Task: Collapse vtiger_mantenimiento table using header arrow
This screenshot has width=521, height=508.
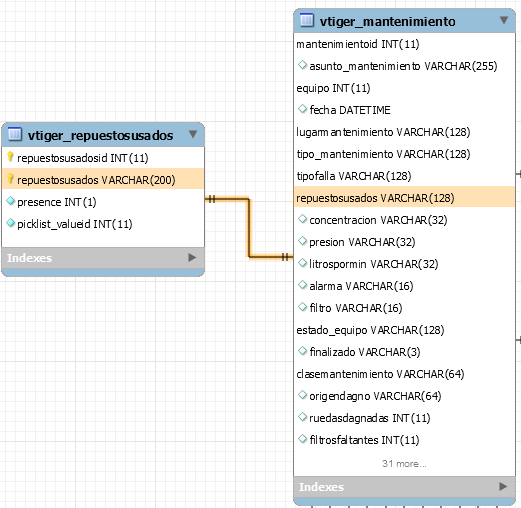Action: 504,20
